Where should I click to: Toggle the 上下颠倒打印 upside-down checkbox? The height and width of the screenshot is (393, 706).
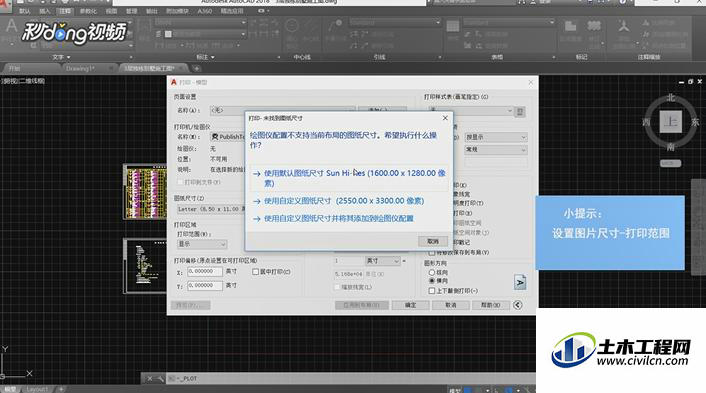coord(431,291)
